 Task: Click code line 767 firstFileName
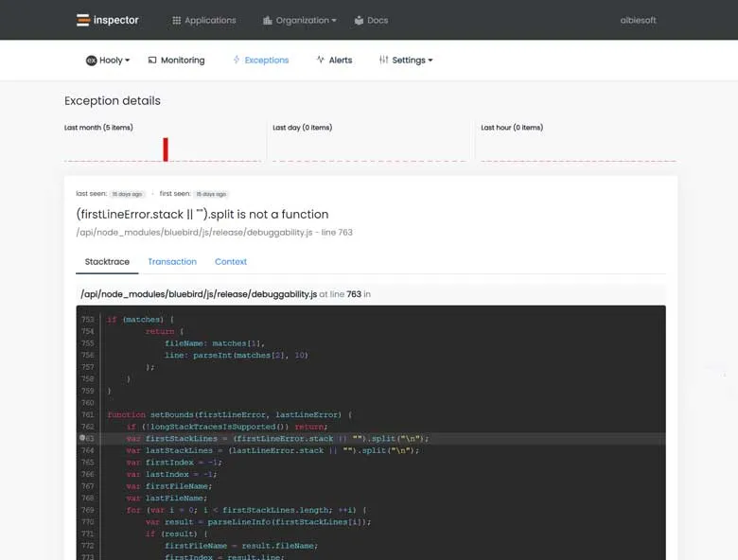pyautogui.click(x=169, y=486)
